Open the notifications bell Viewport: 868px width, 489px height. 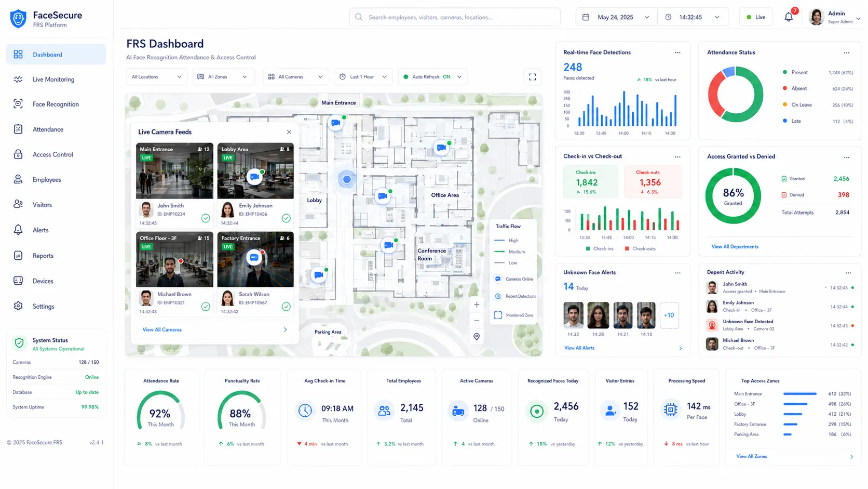(x=788, y=17)
